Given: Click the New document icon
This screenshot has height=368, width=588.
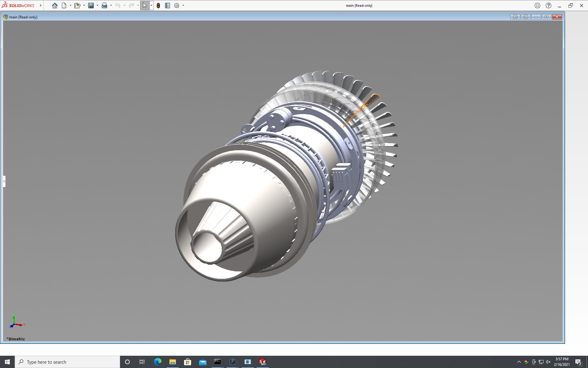Looking at the screenshot, I should coord(64,6).
